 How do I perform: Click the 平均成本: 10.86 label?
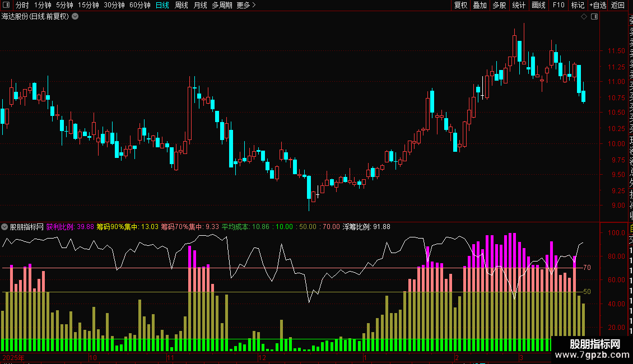coord(245,227)
